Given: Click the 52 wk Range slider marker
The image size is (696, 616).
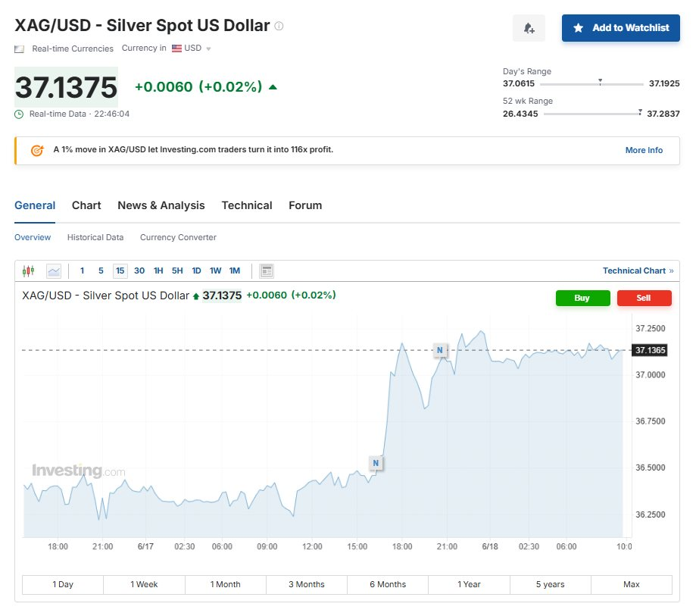Looking at the screenshot, I should [x=640, y=112].
